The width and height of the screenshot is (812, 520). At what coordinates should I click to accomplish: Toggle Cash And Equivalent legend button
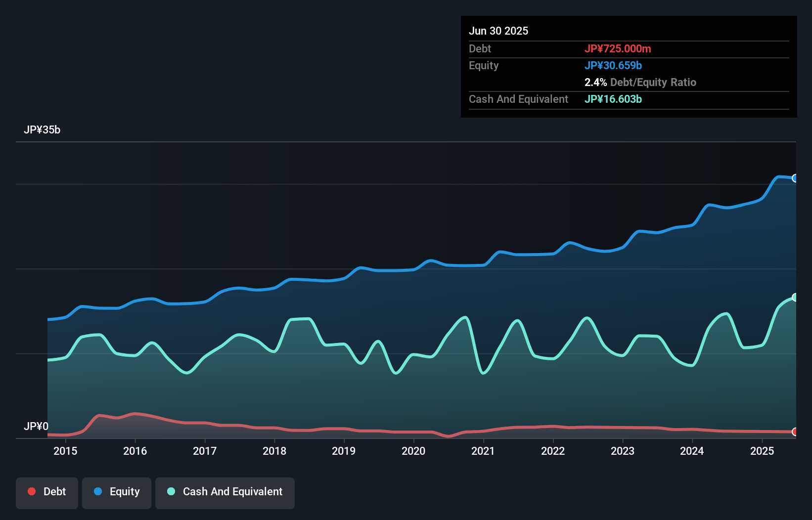(225, 492)
